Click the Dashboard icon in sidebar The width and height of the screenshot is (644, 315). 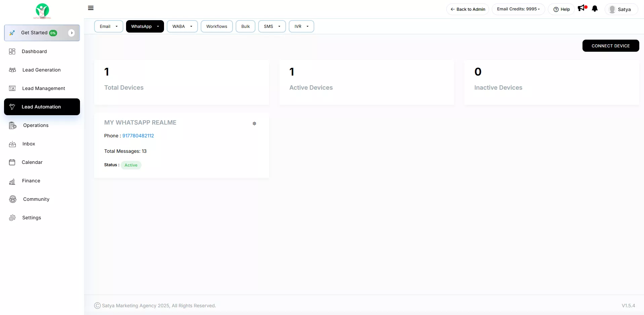[x=12, y=51]
